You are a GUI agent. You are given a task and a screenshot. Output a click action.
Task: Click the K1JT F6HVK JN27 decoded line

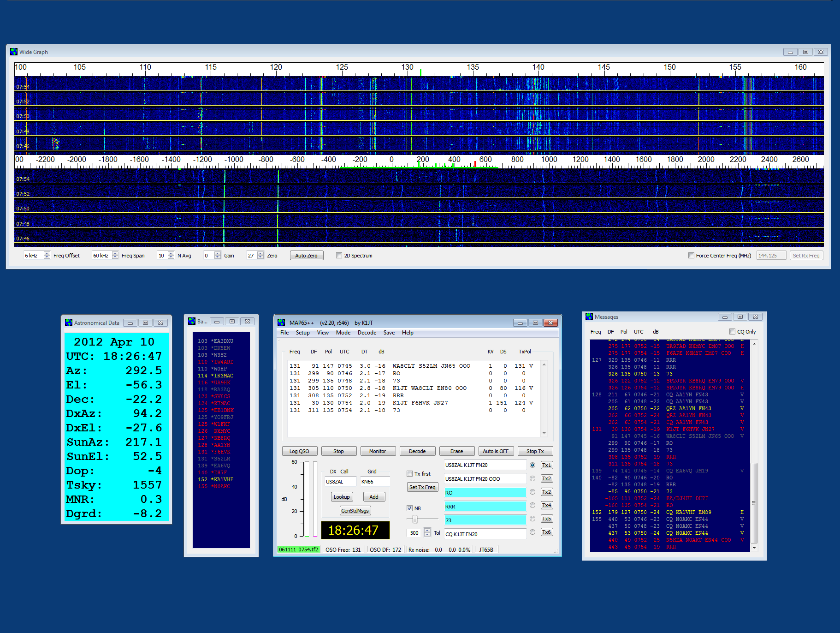pyautogui.click(x=412, y=403)
